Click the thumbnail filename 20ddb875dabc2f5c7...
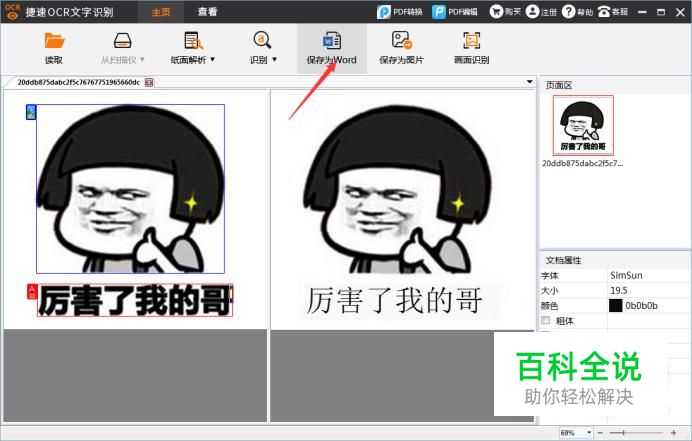 tap(582, 163)
